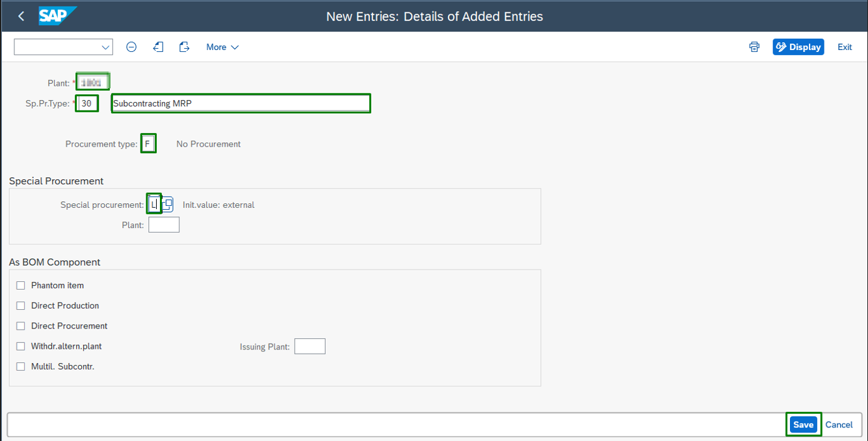Viewport: 868px width, 441px height.
Task: Click the back arrow in the header
Action: 21,16
